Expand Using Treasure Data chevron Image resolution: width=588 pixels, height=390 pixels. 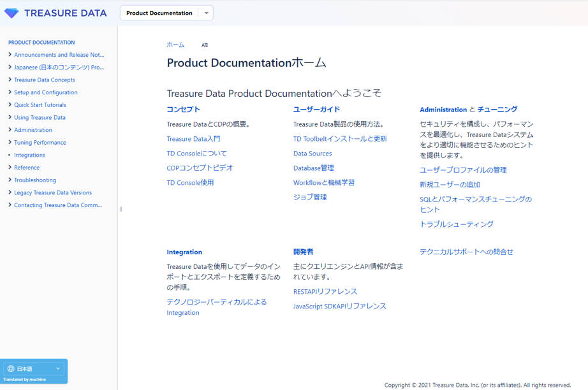10,117
